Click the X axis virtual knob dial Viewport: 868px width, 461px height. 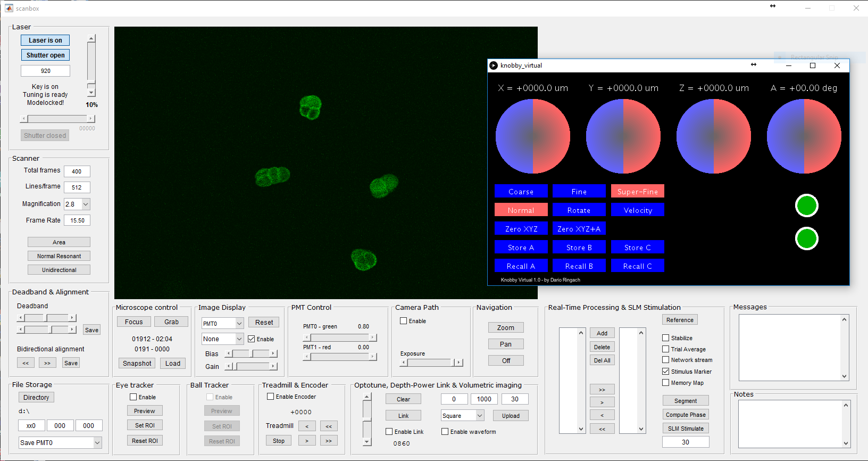pos(532,136)
